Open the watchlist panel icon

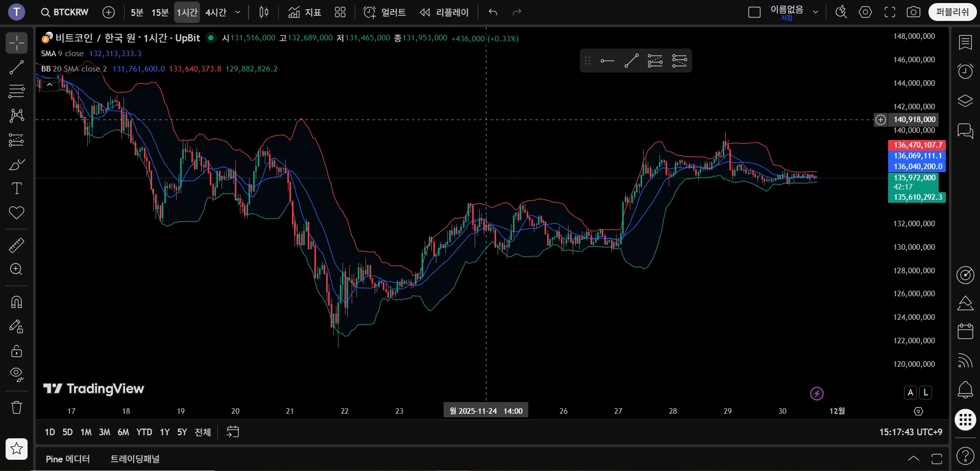pos(965,43)
